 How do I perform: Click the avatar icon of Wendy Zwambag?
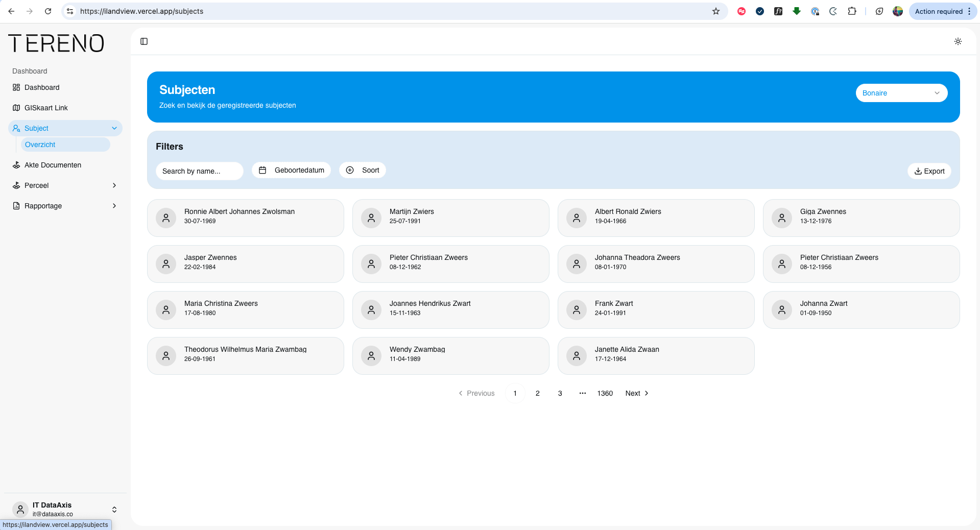[371, 356]
